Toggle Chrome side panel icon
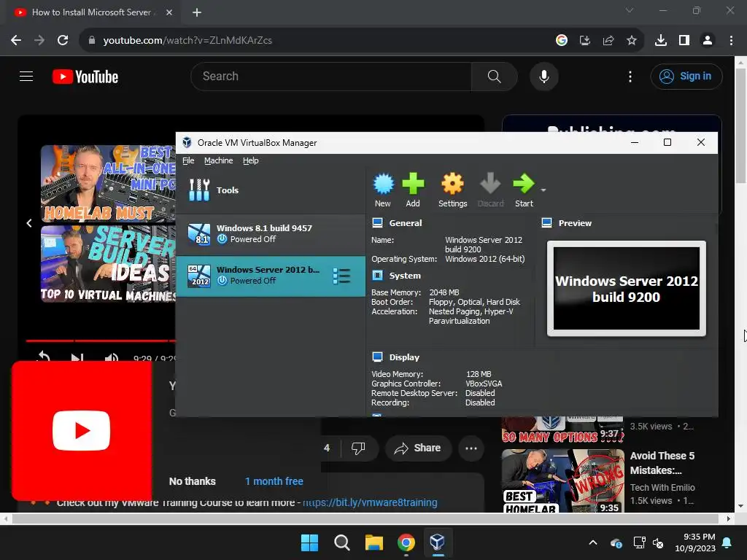747x560 pixels. point(684,41)
